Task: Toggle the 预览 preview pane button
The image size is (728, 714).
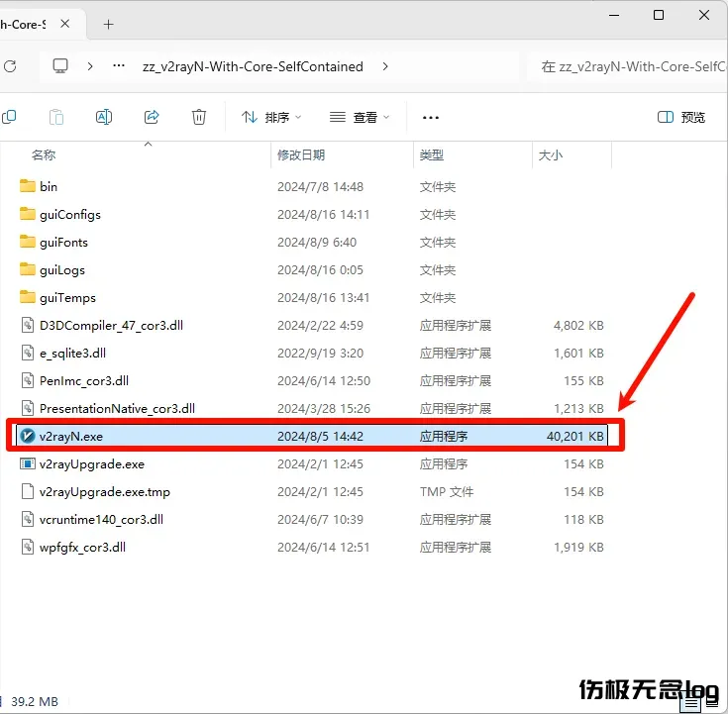Action: (681, 117)
